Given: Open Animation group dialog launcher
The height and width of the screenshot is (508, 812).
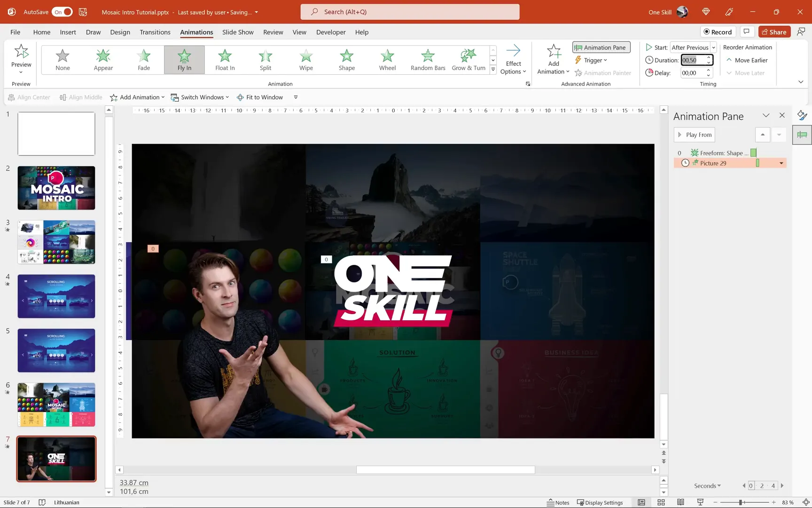Looking at the screenshot, I should coord(528,84).
